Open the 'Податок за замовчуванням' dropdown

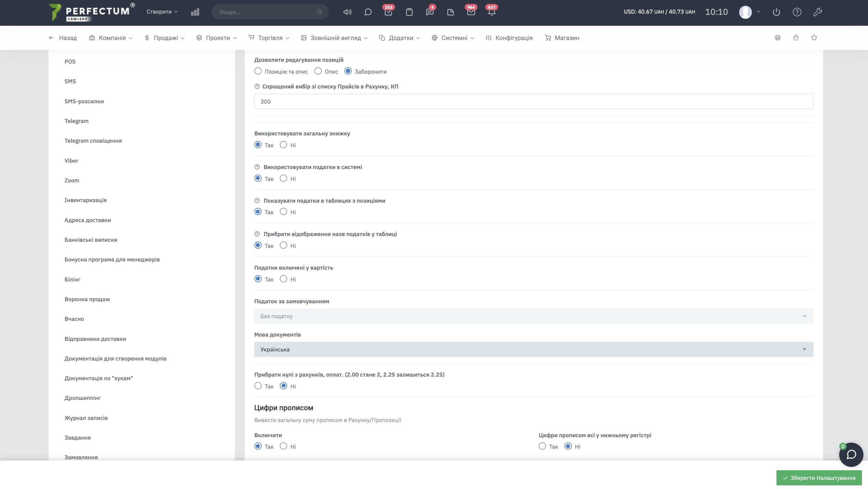(x=533, y=316)
